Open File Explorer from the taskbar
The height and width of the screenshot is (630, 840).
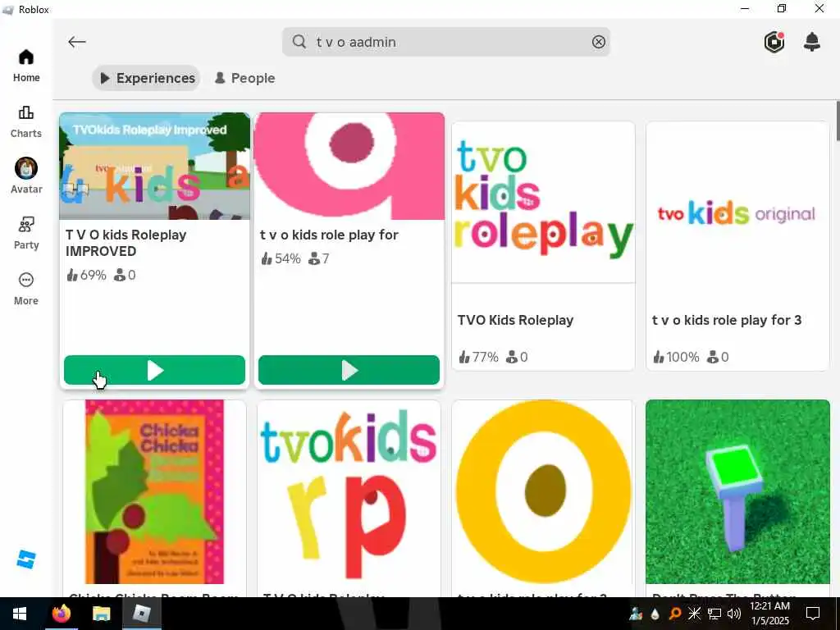101,614
